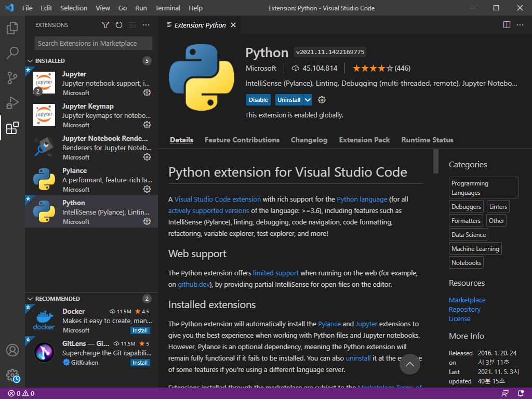Open the Manage gear in activity bar
Image resolution: width=532 pixels, height=399 pixels.
click(12, 376)
